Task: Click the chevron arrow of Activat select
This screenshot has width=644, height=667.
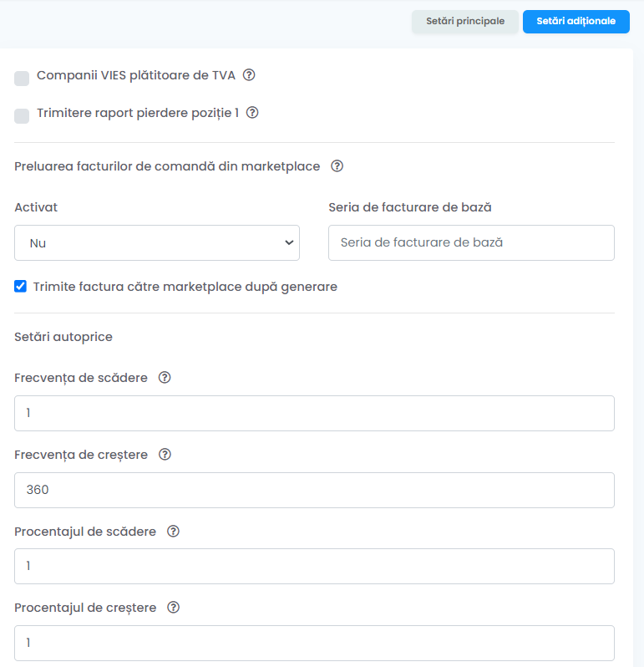Action: [x=289, y=242]
